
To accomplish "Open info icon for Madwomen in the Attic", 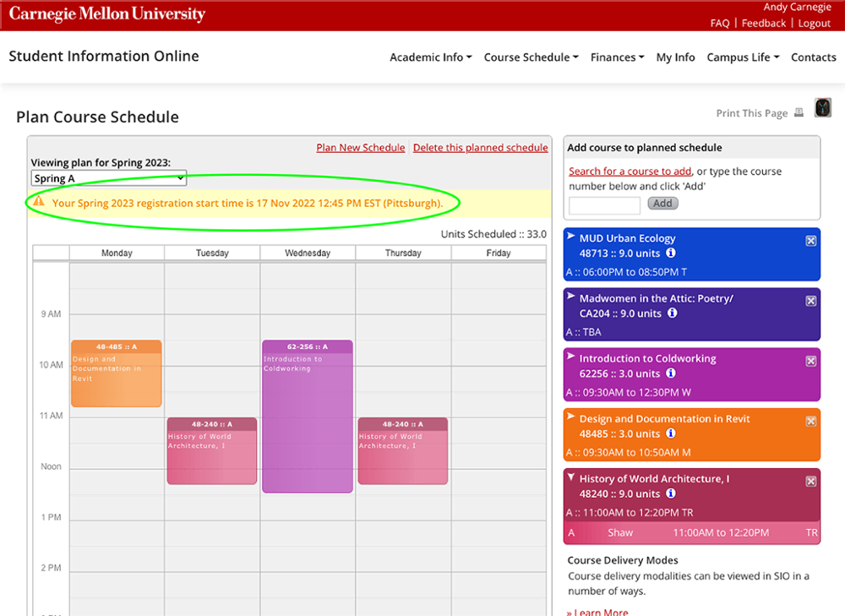I will pyautogui.click(x=672, y=313).
